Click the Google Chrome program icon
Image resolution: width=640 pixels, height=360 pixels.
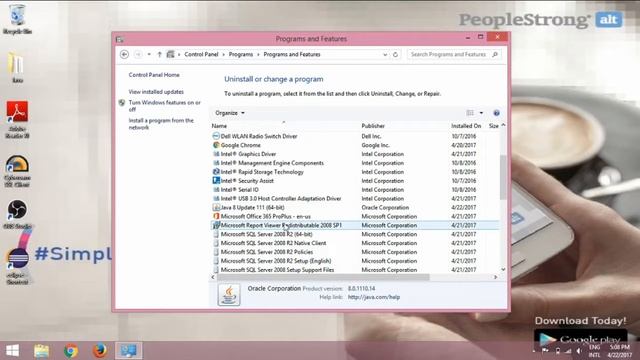(216, 145)
